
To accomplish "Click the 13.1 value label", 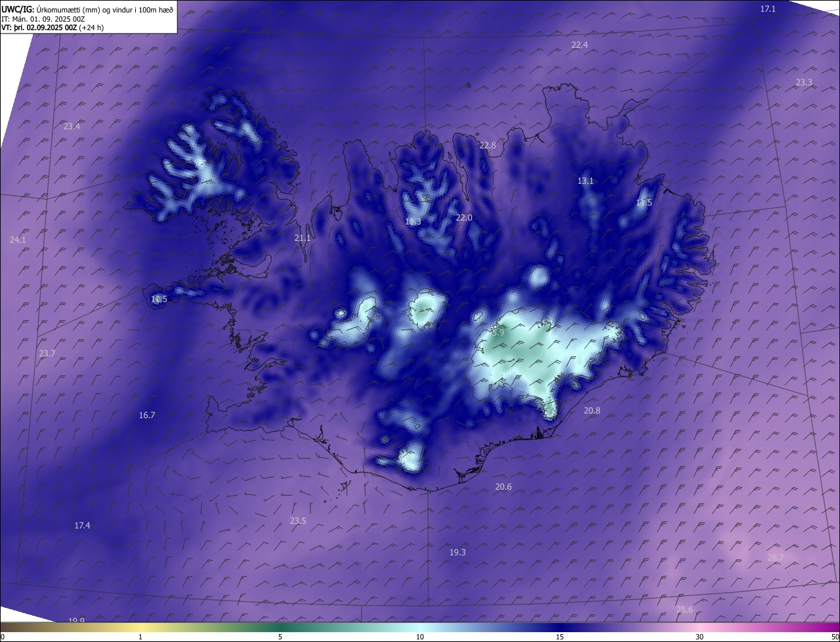I will (x=585, y=181).
